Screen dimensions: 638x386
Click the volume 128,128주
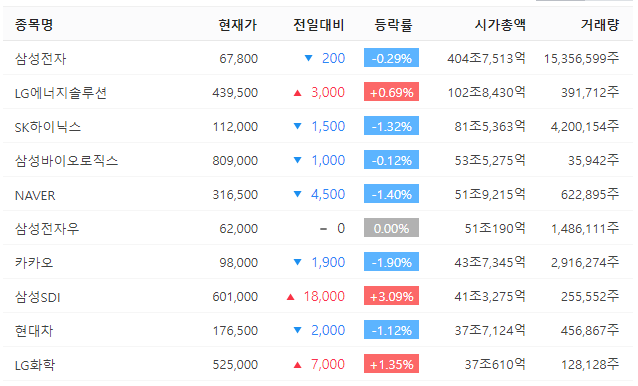click(x=590, y=365)
